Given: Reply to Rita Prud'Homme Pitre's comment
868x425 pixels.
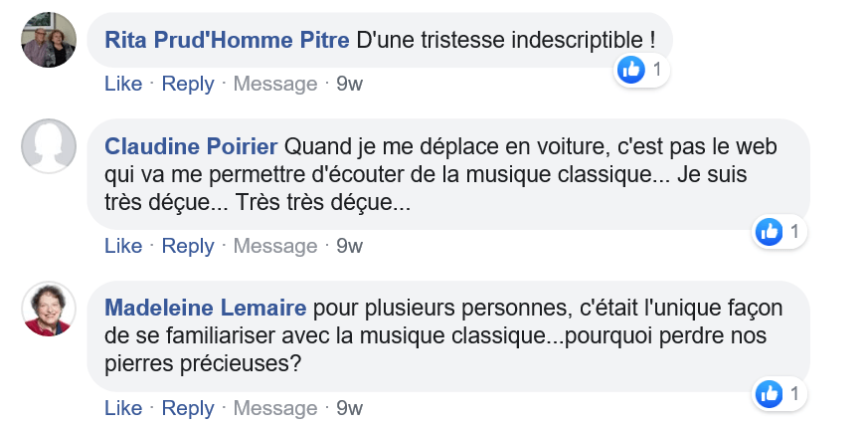Looking at the screenshot, I should tap(188, 84).
